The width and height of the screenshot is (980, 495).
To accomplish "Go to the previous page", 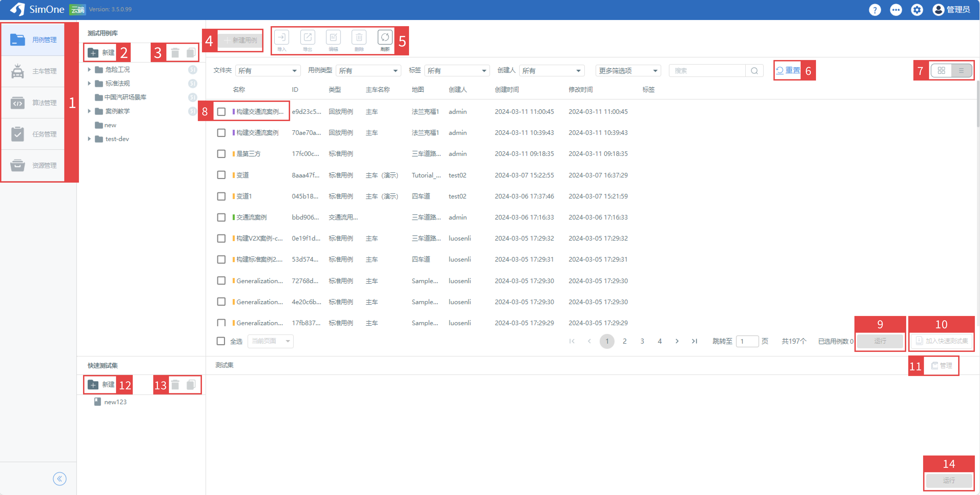I will coord(589,341).
